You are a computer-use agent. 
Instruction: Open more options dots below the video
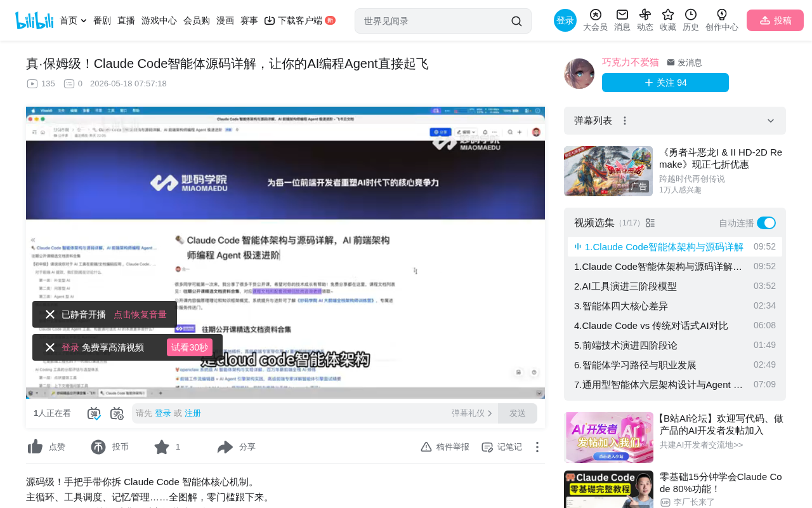click(x=537, y=447)
